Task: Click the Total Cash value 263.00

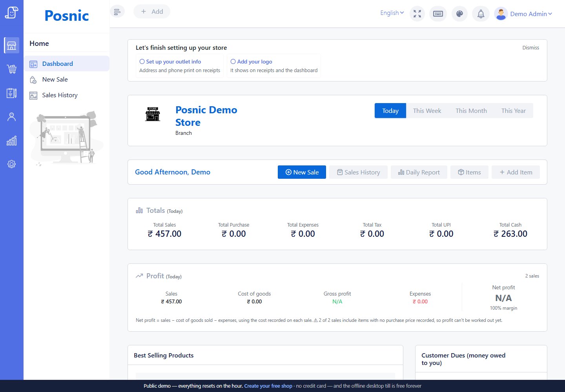Action: (x=510, y=234)
